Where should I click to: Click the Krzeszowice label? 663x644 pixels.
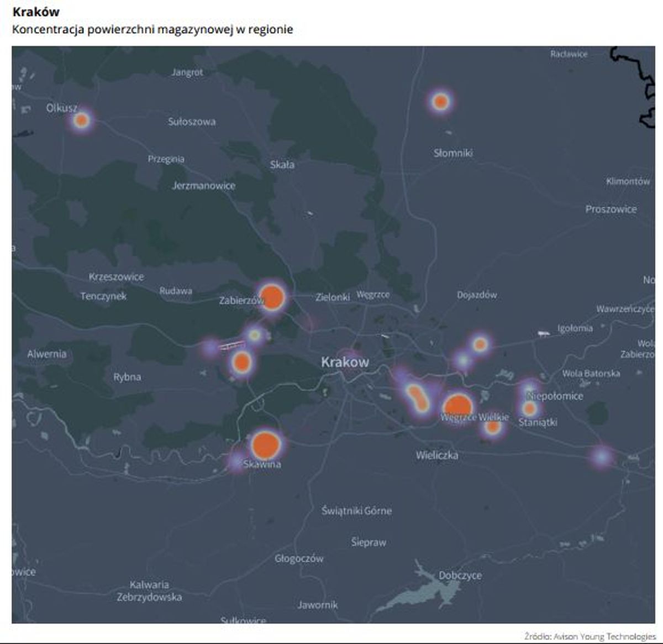tap(116, 276)
